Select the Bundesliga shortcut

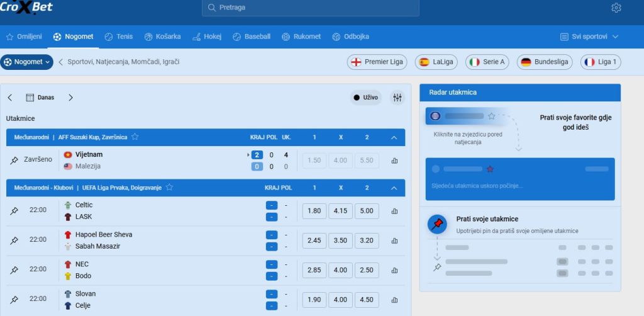coord(545,62)
